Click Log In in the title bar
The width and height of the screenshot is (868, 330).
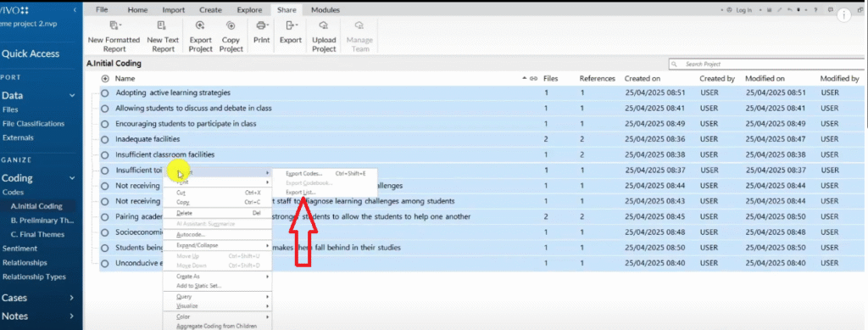point(744,10)
